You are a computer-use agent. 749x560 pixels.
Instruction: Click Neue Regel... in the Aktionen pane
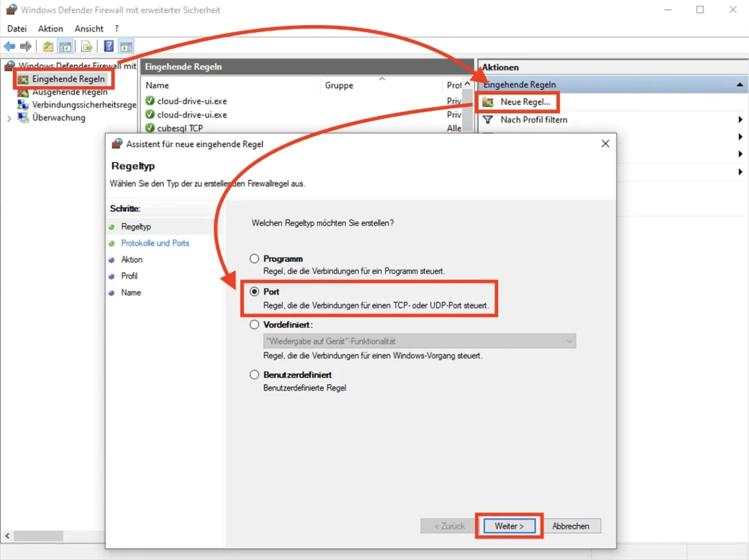coord(525,102)
